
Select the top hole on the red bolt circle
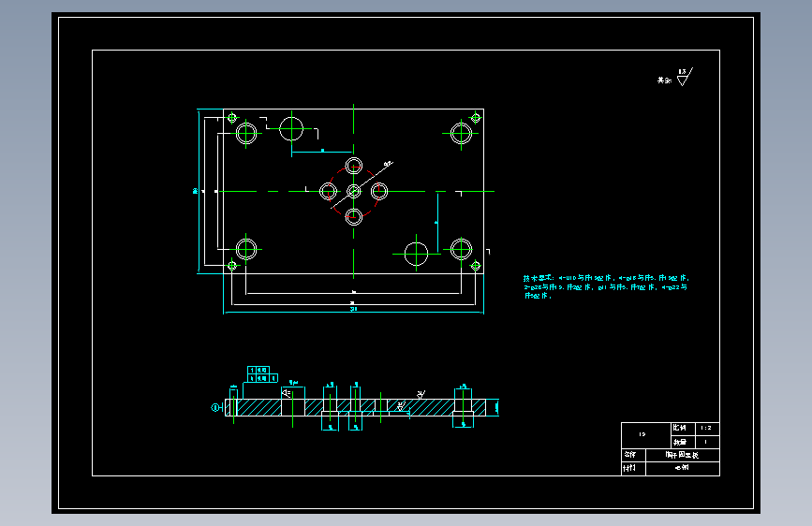354,167
